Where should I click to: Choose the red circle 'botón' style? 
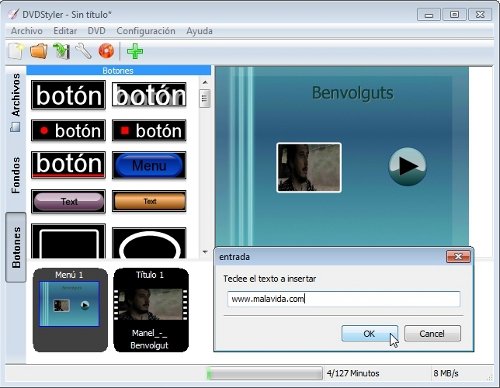pyautogui.click(x=68, y=130)
